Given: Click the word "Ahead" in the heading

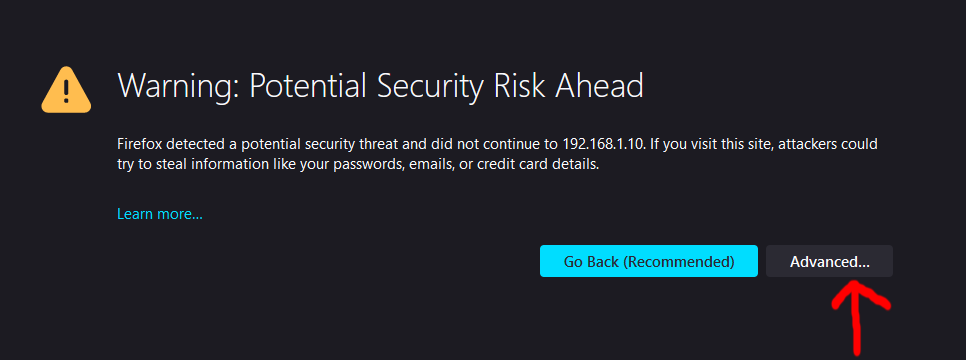Looking at the screenshot, I should coord(599,86).
